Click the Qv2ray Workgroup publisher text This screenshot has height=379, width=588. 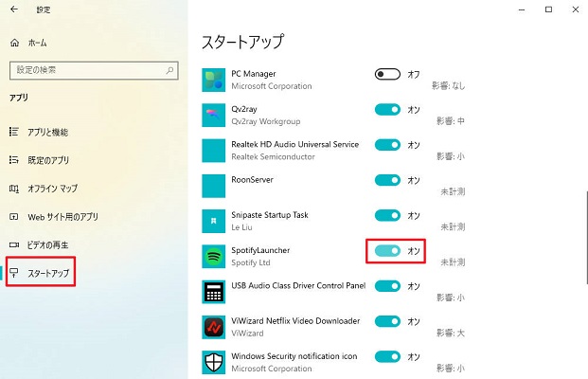pyautogui.click(x=266, y=121)
